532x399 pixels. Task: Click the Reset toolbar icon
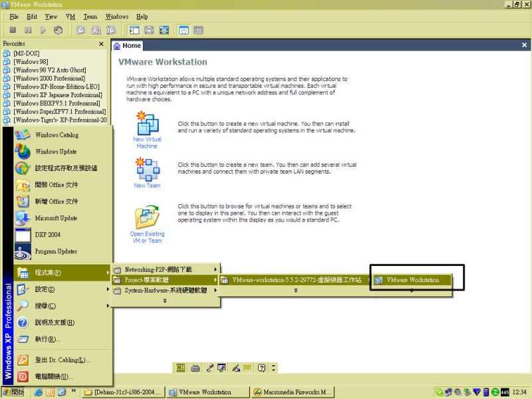point(58,30)
